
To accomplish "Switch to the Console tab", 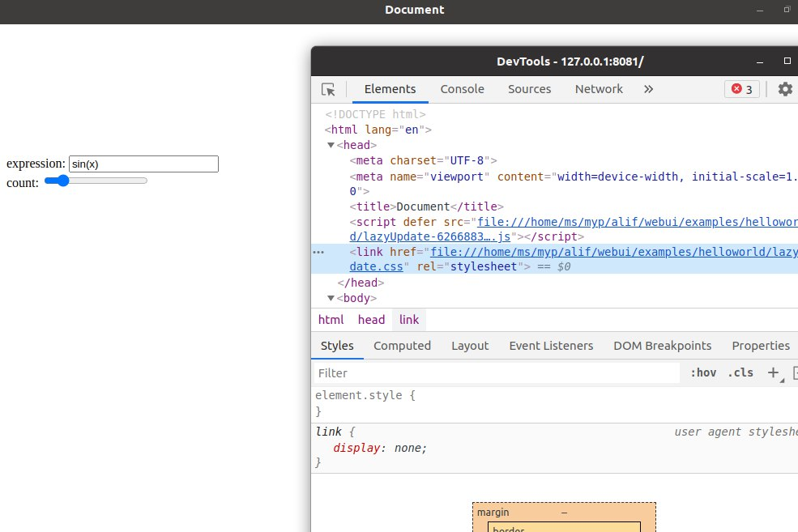I will click(462, 89).
